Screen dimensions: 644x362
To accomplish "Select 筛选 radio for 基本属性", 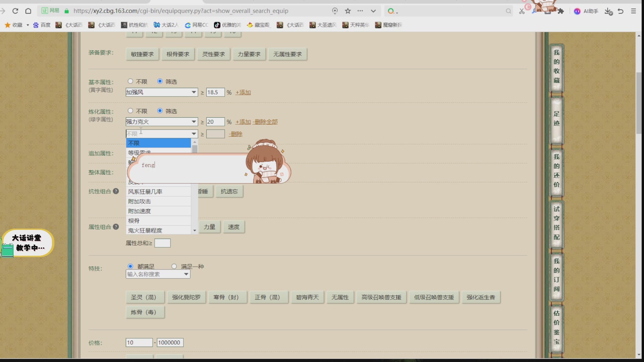I will coord(160,81).
